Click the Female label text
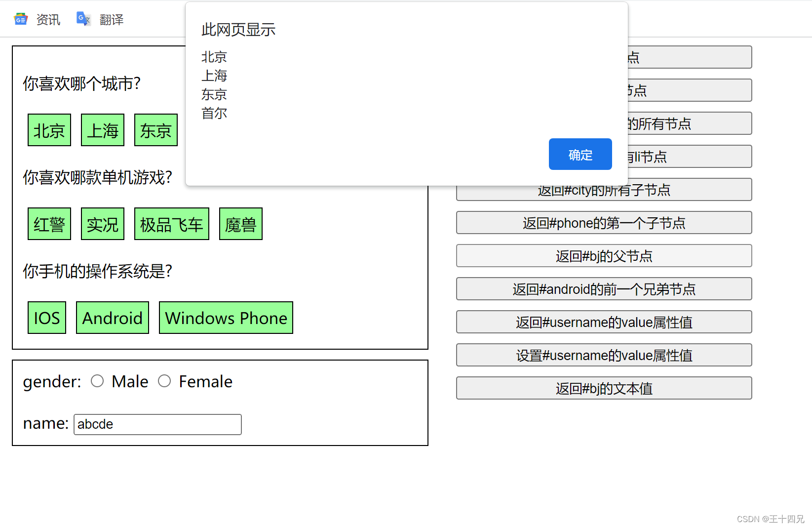812x528 pixels. tap(205, 382)
